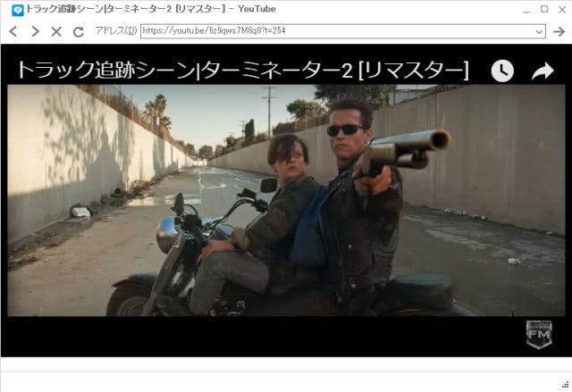Image resolution: width=572 pixels, height=392 pixels.
Task: Click the app icon in the title bar
Action: (x=18, y=10)
